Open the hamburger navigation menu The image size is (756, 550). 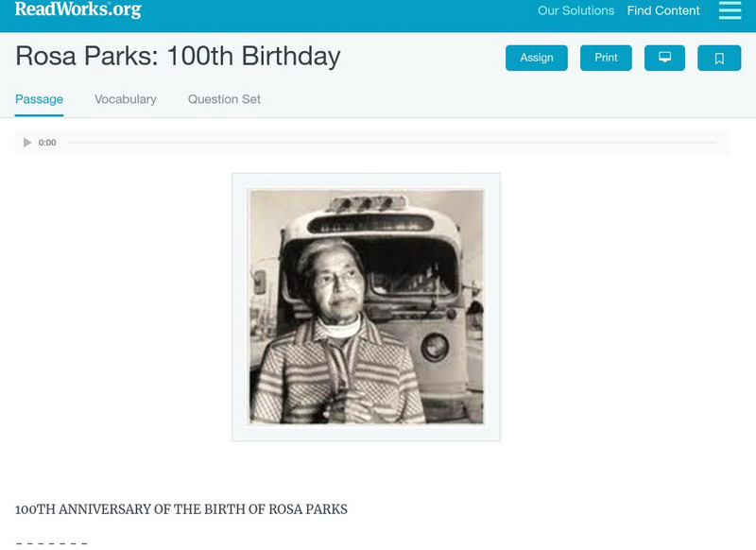pyautogui.click(x=730, y=10)
